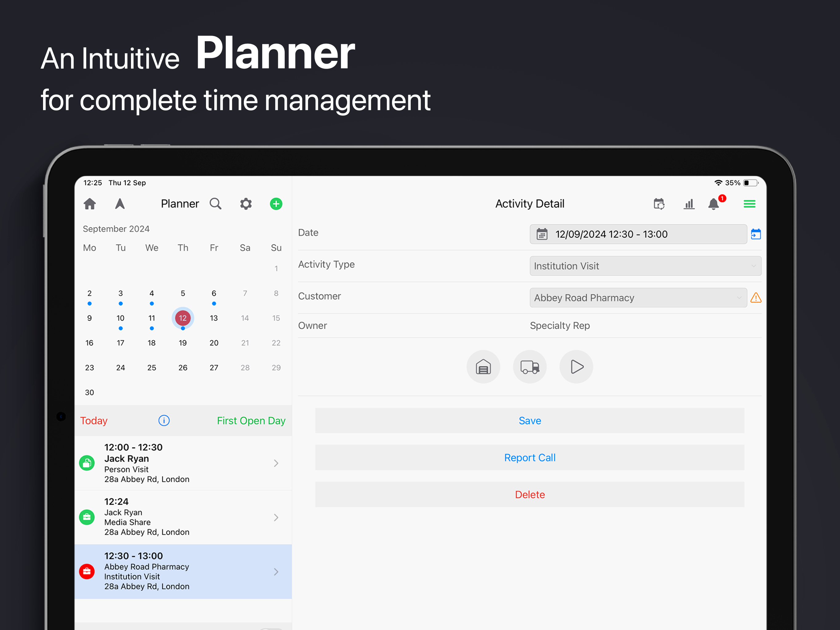Viewport: 840px width, 630px height.
Task: Select September 12 highlighted date
Action: [x=183, y=318]
